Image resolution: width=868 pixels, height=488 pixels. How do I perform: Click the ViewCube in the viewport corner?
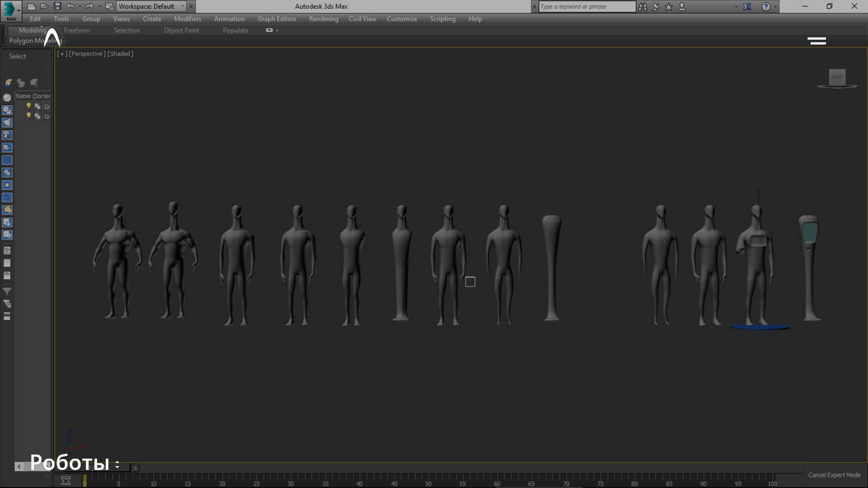pos(837,77)
